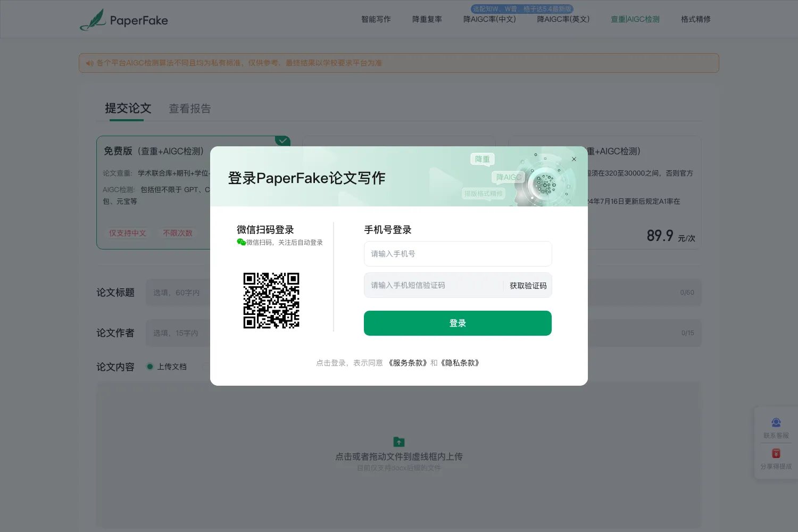Open the 《隐私条款》 link

coord(460,363)
